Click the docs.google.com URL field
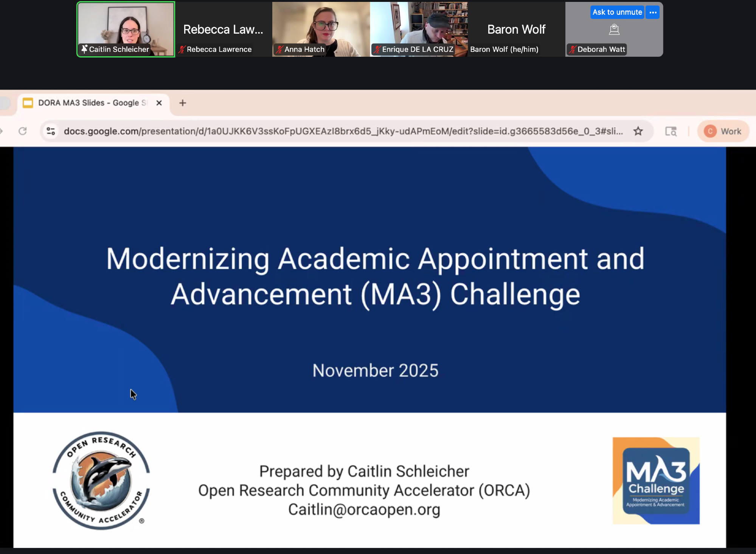This screenshot has height=554, width=756. click(x=340, y=131)
